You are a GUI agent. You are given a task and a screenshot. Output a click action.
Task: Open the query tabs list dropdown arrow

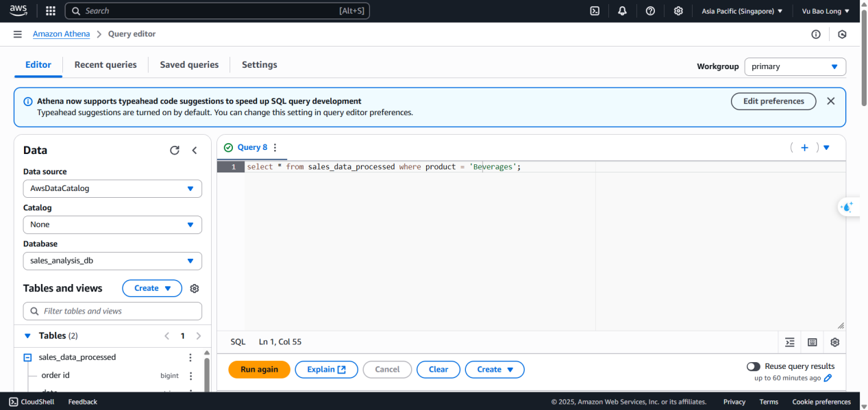click(826, 148)
